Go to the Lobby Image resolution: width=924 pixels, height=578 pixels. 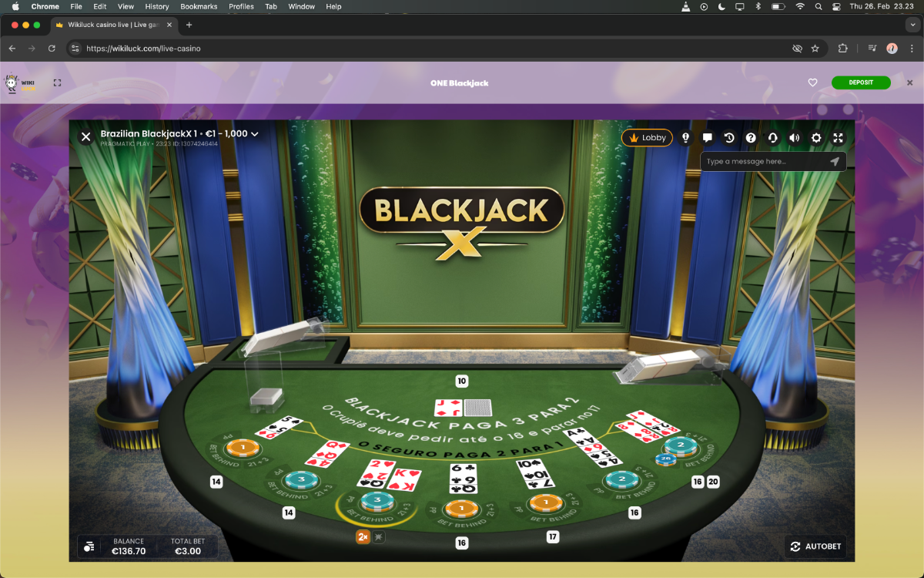click(647, 138)
